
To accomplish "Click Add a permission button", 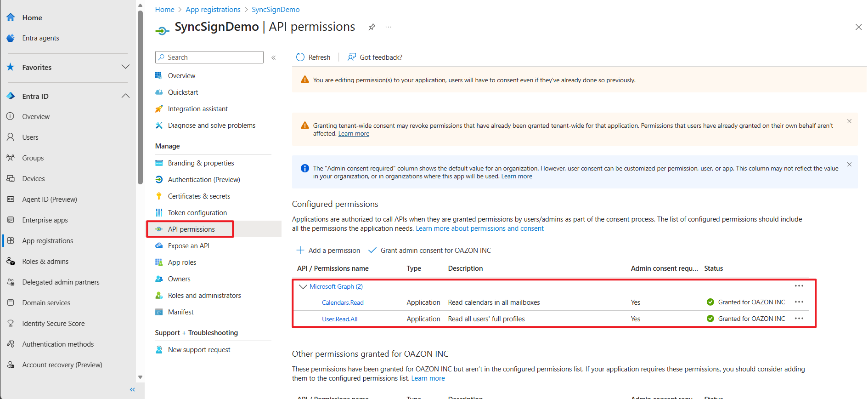I will tap(328, 251).
